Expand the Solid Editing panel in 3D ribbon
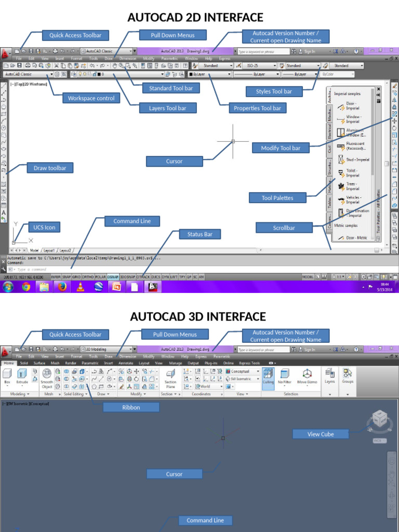 76,394
